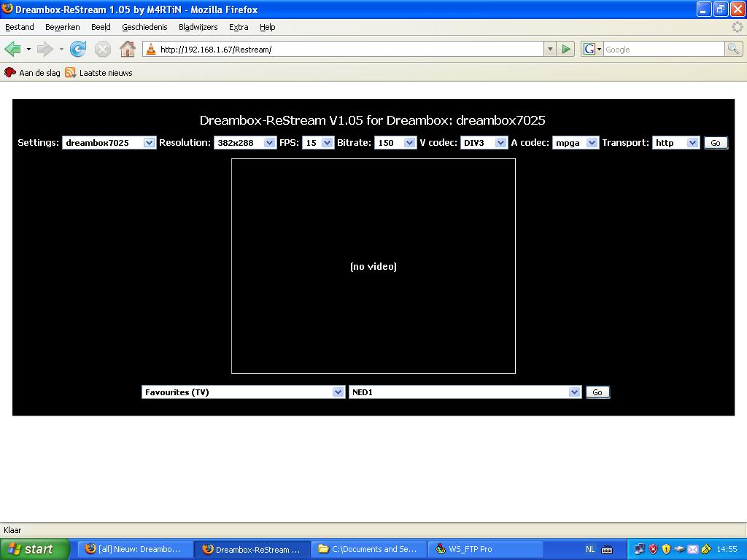
Task: Open the Aan de slag bookmark
Action: click(x=32, y=73)
